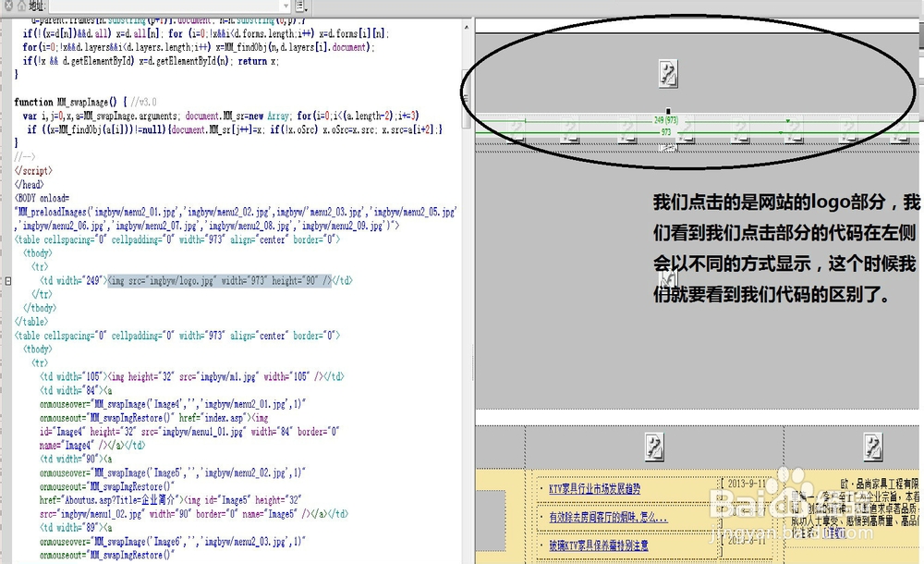Click 'imgbyw/menu2_09.jpg' in the preload list
The image size is (924, 564).
pos(344,226)
